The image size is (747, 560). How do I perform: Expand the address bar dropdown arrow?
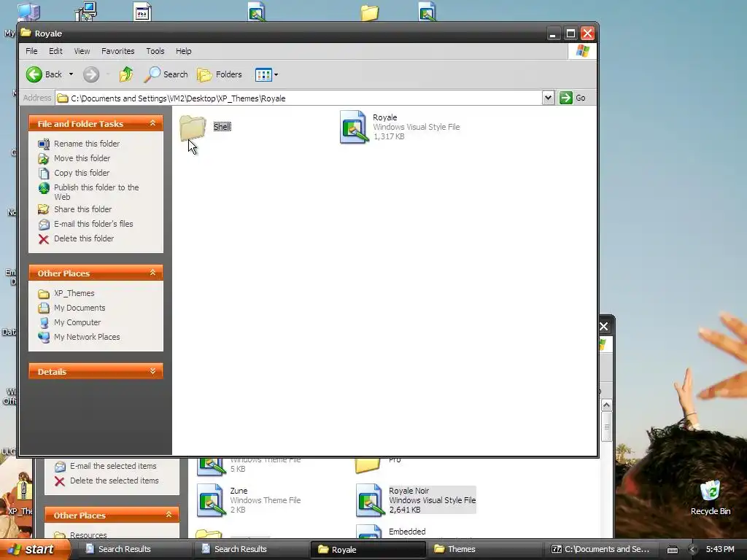coord(548,98)
